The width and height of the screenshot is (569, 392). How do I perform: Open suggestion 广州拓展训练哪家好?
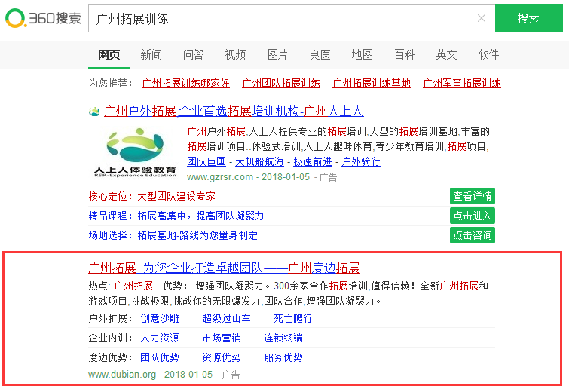(185, 83)
